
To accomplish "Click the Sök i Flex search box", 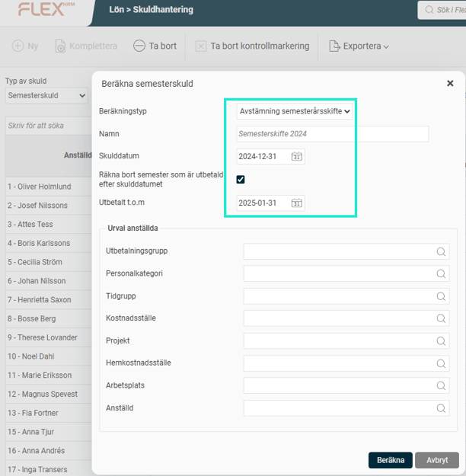I will [x=444, y=11].
